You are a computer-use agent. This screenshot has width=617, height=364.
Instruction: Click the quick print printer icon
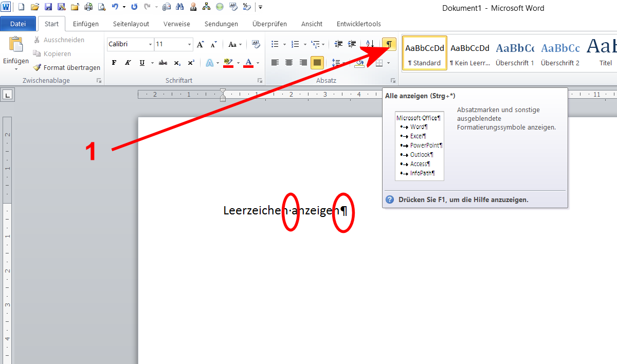[x=88, y=7]
